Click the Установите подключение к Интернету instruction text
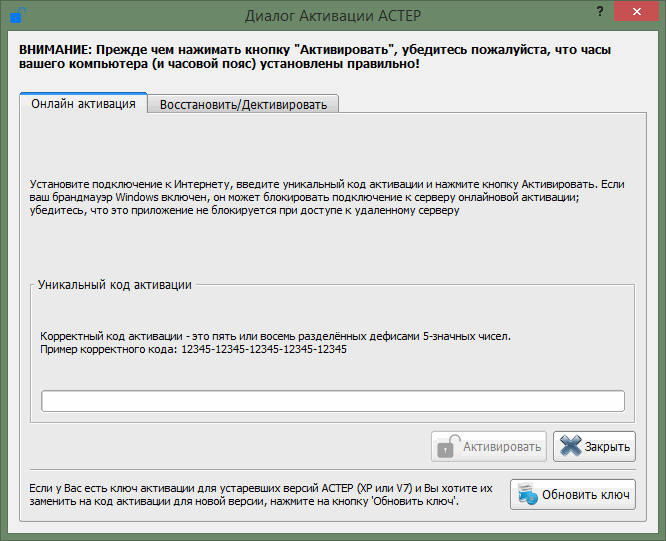 327,197
